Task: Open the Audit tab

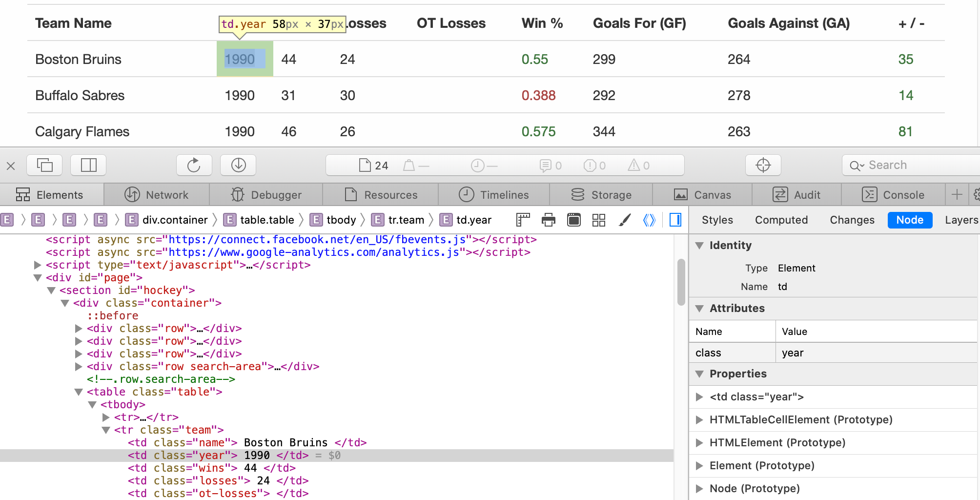Action: 796,195
